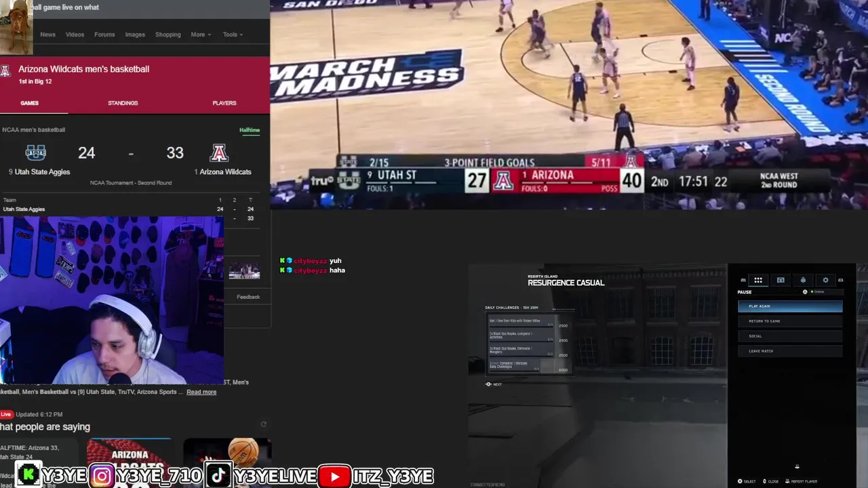Viewport: 868px width, 488px height.
Task: Click the Feedback link
Action: pyautogui.click(x=248, y=297)
